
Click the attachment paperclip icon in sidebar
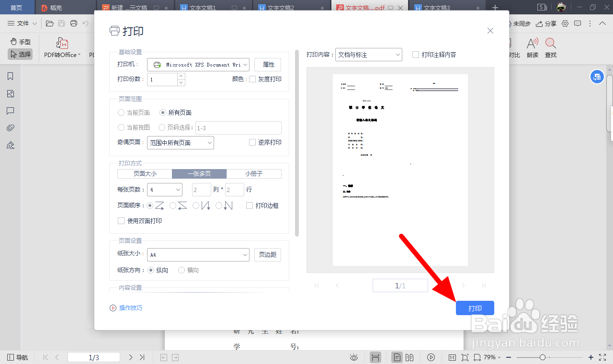(11, 128)
